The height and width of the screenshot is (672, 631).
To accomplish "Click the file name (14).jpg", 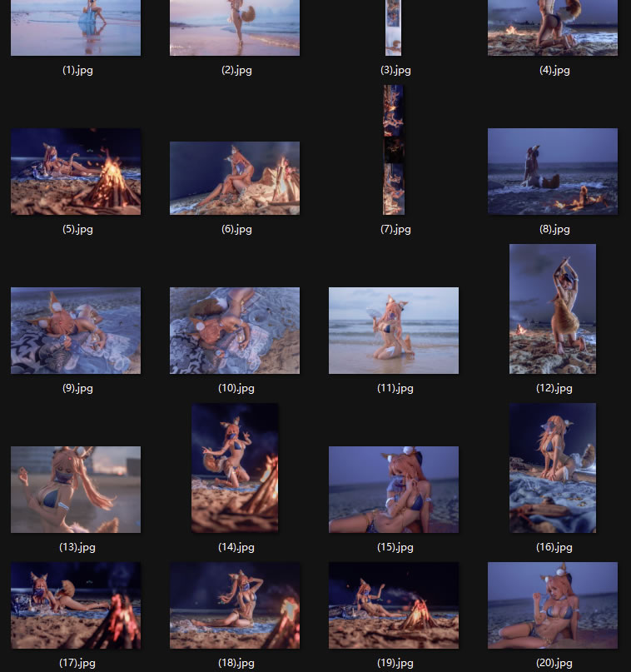I will click(x=236, y=547).
